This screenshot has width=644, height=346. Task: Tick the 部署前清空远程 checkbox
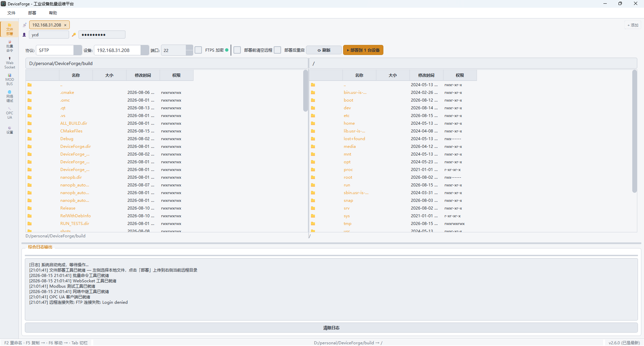coord(237,50)
